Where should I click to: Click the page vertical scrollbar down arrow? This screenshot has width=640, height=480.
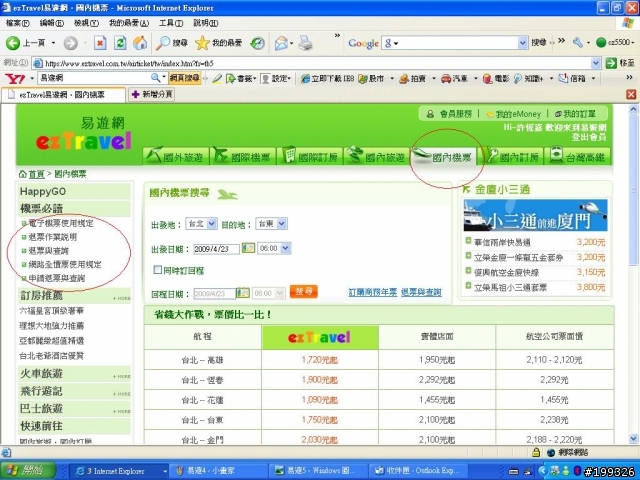[x=633, y=439]
